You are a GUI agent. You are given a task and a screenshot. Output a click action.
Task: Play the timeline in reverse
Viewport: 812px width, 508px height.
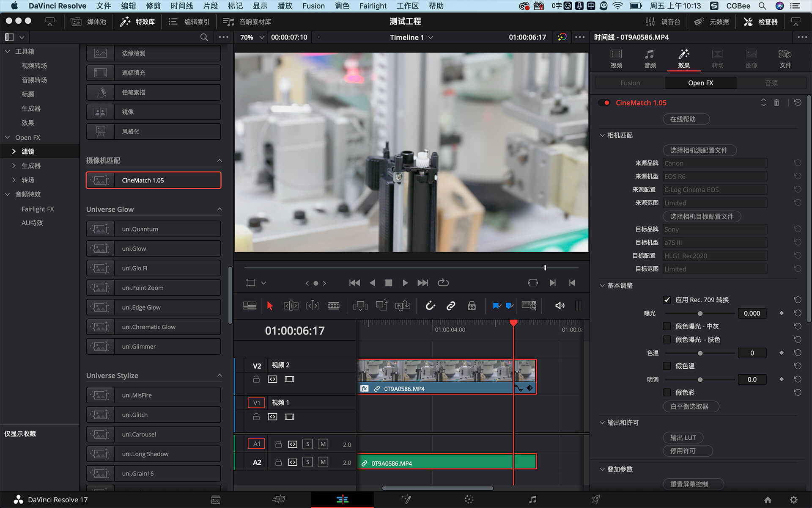point(372,283)
